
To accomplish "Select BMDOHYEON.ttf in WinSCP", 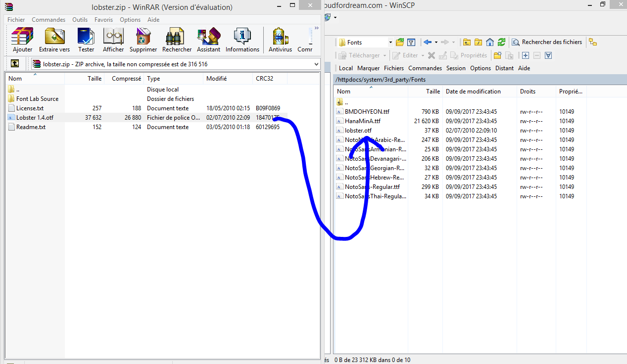I will click(x=367, y=112).
